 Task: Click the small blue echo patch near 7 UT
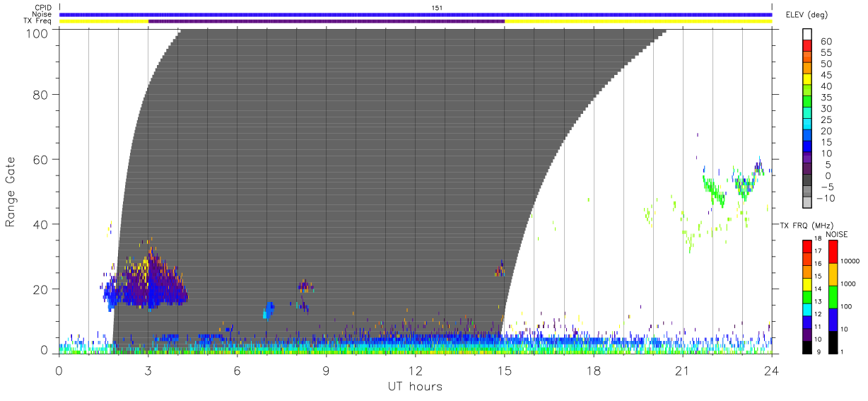coord(269,310)
